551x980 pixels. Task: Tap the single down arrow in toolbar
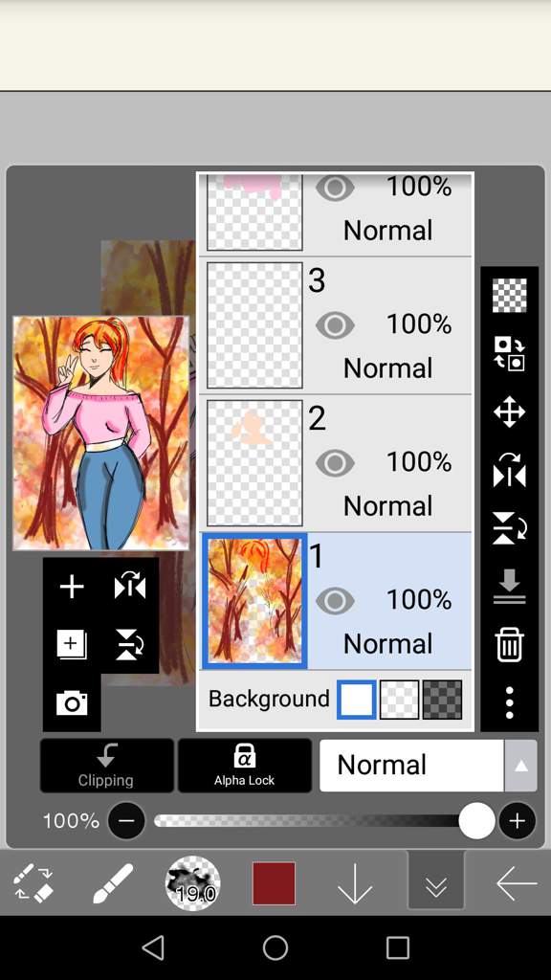pyautogui.click(x=355, y=883)
